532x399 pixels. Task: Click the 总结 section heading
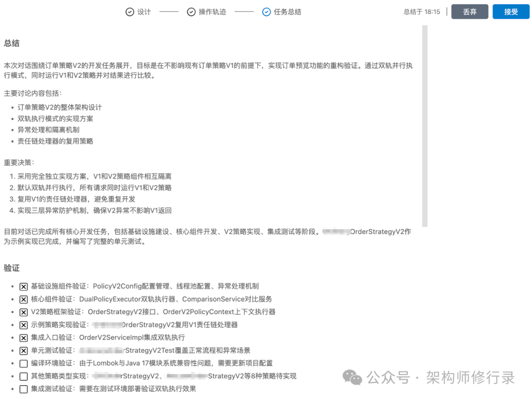coord(11,43)
